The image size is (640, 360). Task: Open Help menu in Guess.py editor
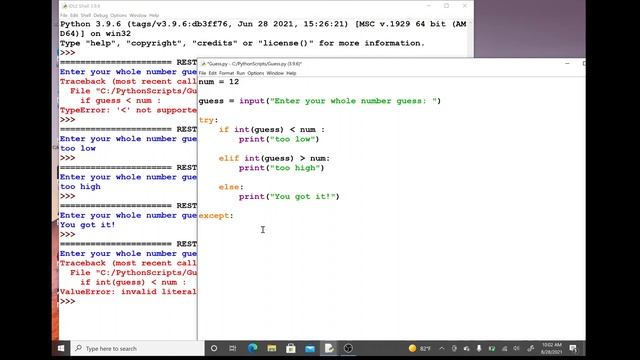point(291,73)
